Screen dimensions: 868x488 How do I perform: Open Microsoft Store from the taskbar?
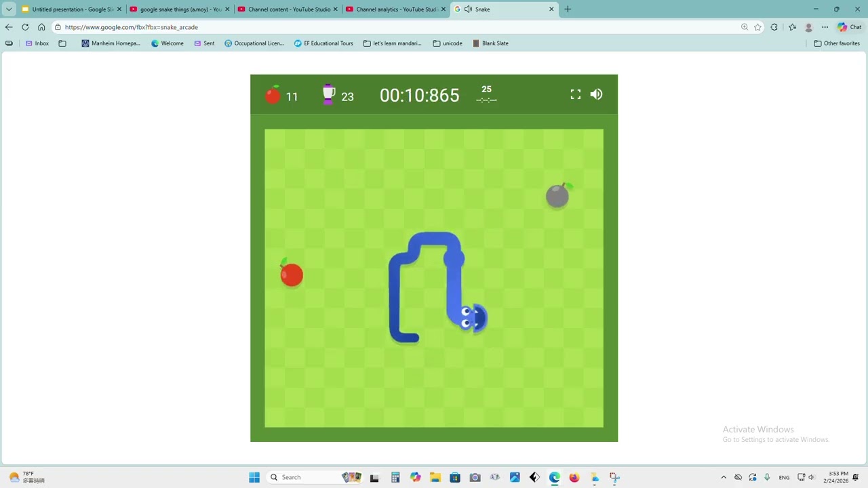pyautogui.click(x=455, y=477)
